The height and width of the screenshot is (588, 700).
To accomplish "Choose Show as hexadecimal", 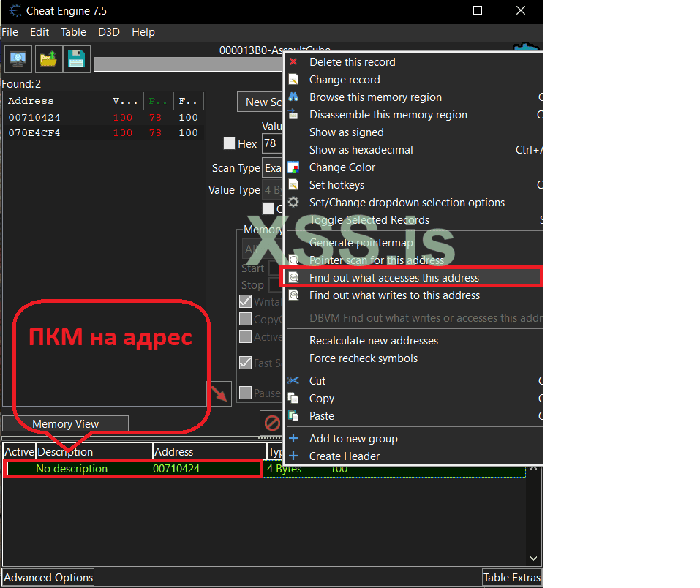I will point(413,150).
